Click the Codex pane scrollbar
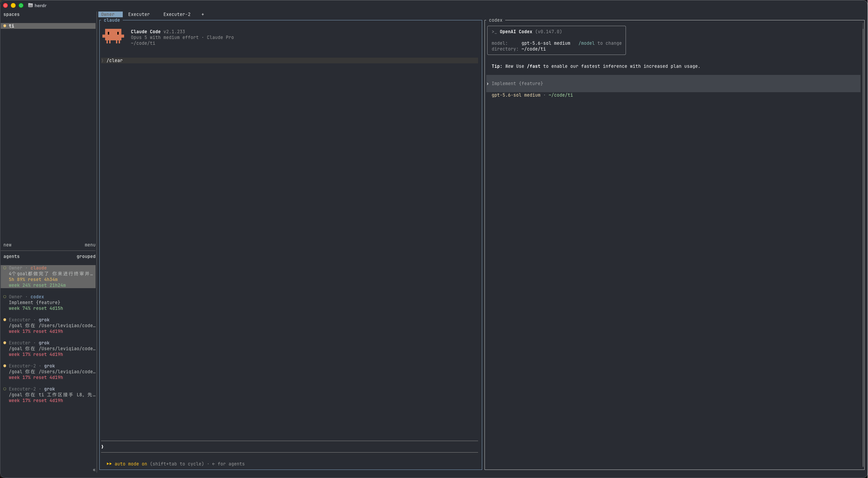This screenshot has height=478, width=868. [863, 244]
